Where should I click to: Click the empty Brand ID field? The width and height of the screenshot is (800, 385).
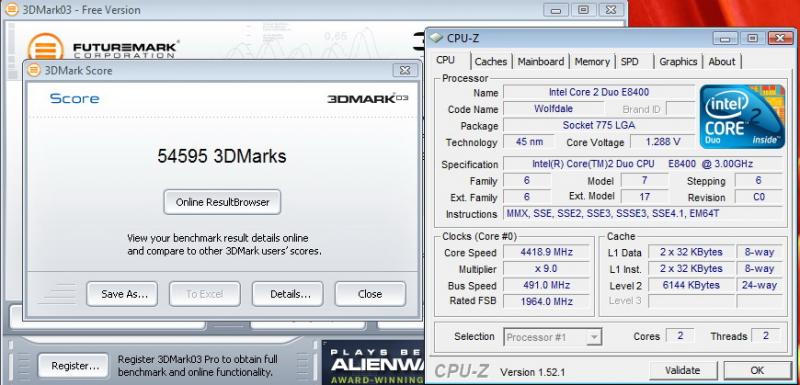680,109
